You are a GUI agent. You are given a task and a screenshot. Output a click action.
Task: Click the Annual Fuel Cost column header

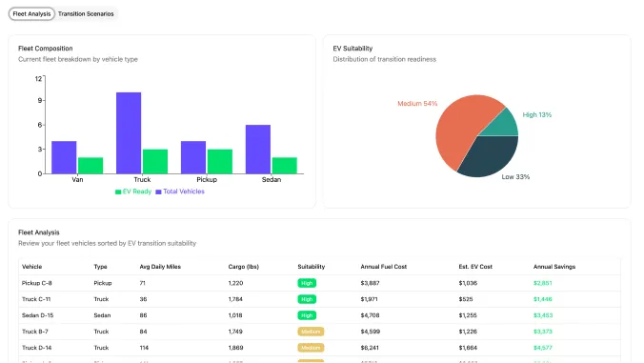coord(384,267)
